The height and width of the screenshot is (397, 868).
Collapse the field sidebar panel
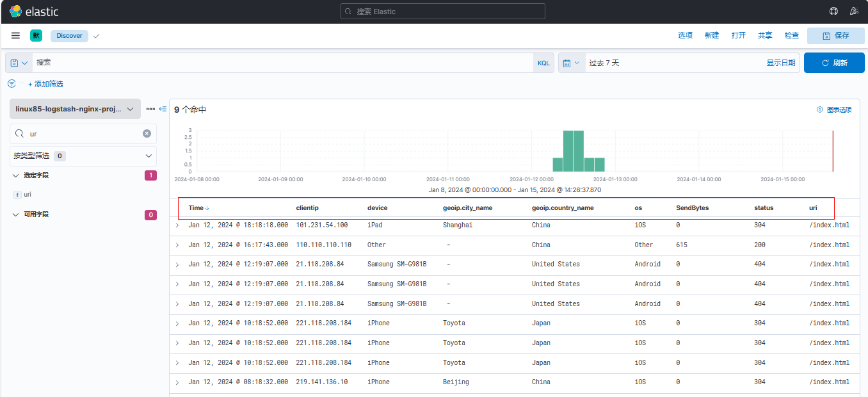coord(163,109)
